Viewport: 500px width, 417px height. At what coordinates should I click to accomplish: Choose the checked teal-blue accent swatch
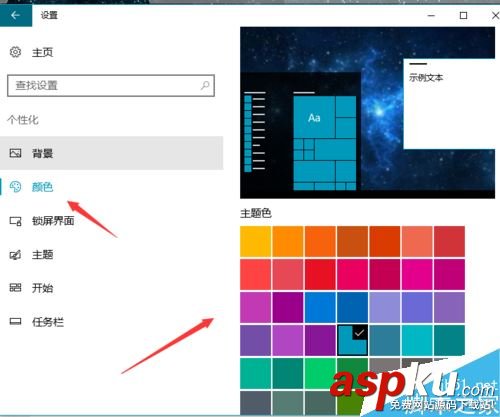(353, 340)
